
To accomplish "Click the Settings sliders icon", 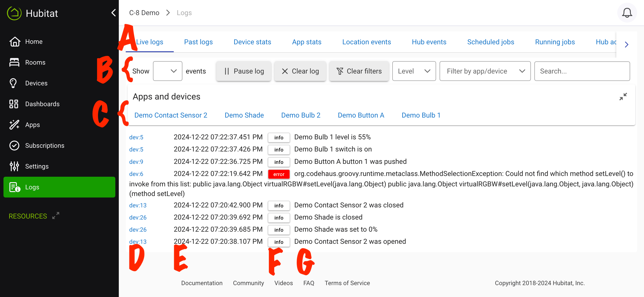I will click(x=14, y=166).
